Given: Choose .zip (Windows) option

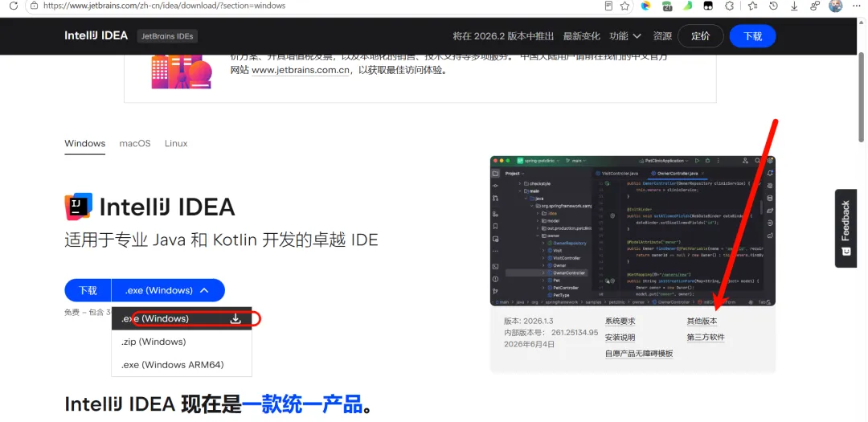Looking at the screenshot, I should tap(182, 342).
